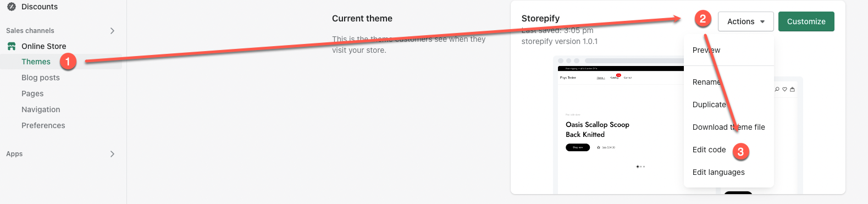This screenshot has width=868, height=204.
Task: Open Navigation under Online Store
Action: click(41, 109)
